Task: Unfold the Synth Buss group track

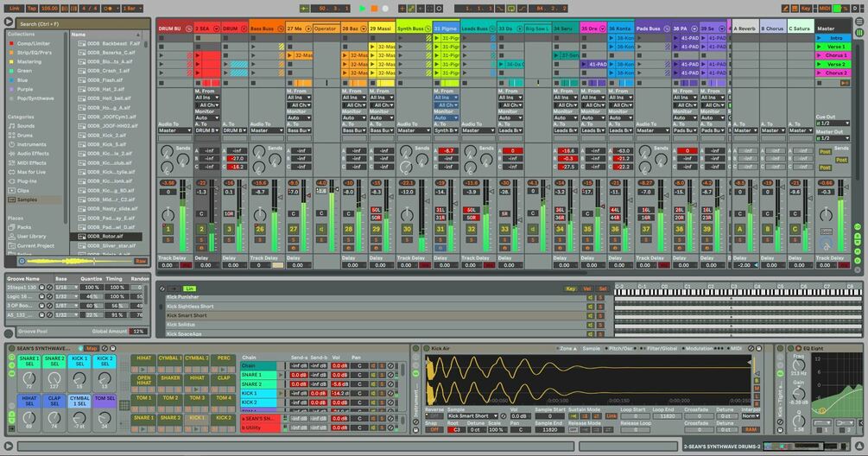Action: tap(428, 28)
